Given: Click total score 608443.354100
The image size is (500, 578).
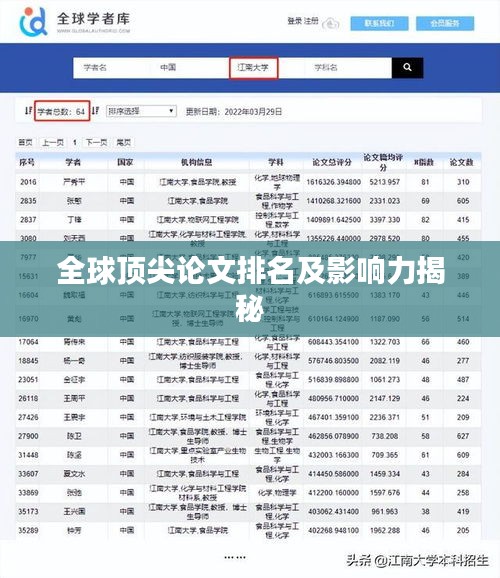Looking at the screenshot, I should click(333, 342).
